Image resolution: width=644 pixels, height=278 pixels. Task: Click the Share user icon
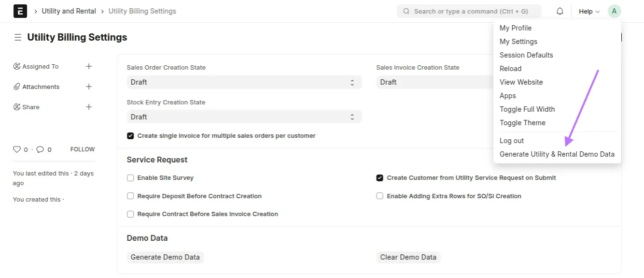17,107
